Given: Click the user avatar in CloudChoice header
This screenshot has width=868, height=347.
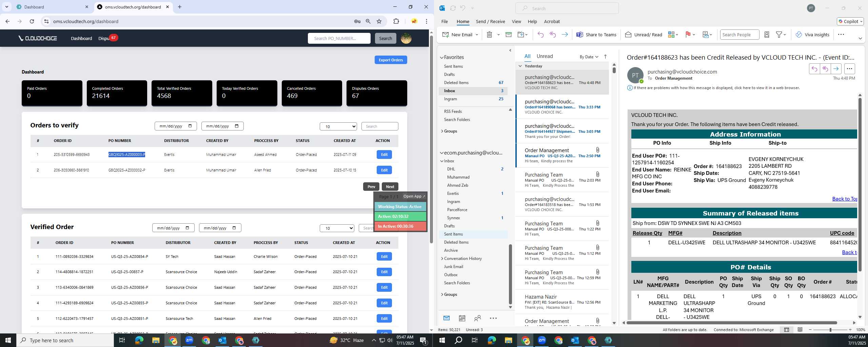Looking at the screenshot, I should click(406, 38).
